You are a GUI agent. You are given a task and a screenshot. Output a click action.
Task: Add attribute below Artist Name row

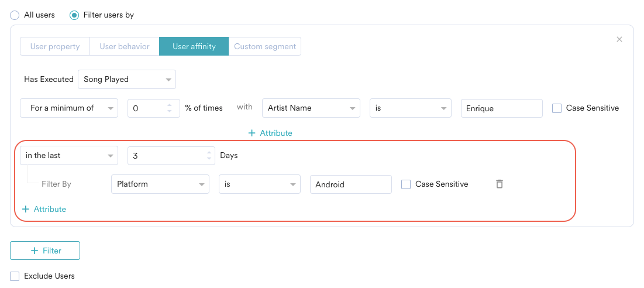270,133
